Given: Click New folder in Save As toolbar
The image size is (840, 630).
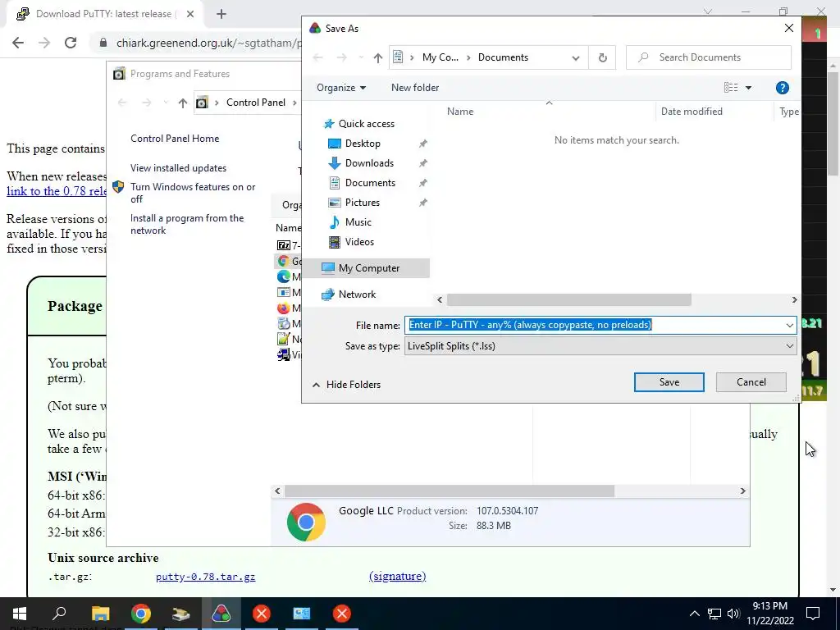Looking at the screenshot, I should coord(414,87).
